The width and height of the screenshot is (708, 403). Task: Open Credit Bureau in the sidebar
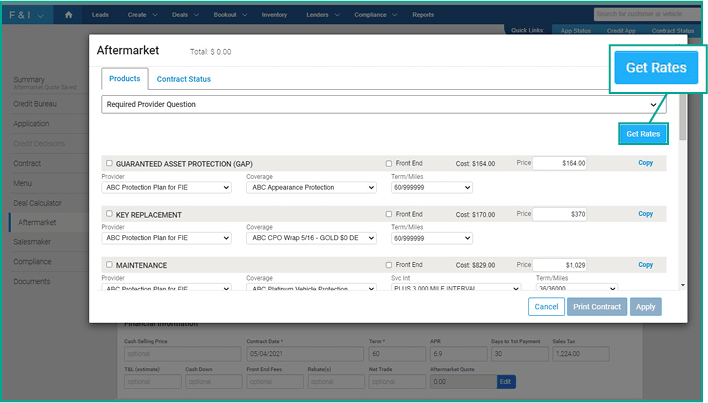tap(35, 104)
